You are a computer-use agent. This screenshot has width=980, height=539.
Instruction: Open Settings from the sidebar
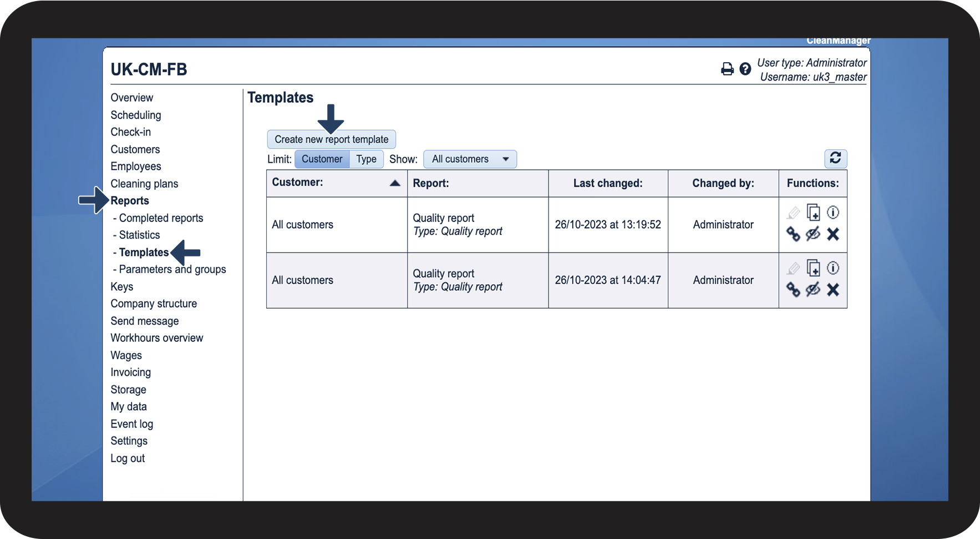click(129, 441)
